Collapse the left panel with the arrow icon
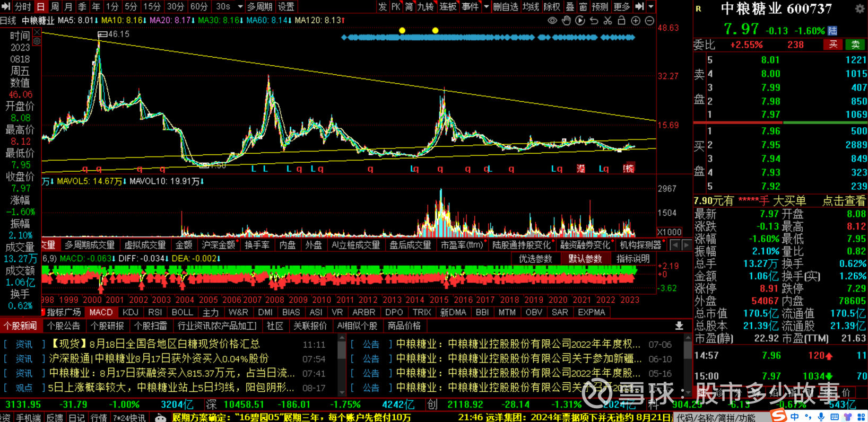 [6, 6]
